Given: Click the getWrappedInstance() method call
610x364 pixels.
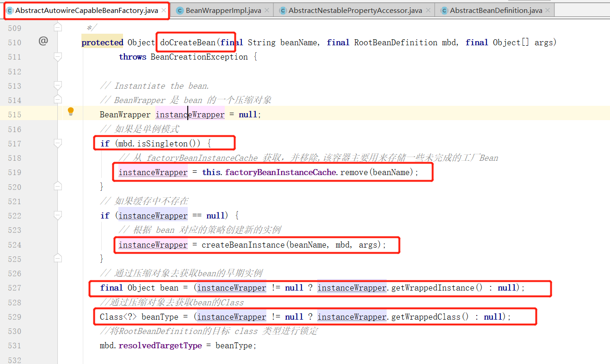Looking at the screenshot, I should (x=433, y=288).
